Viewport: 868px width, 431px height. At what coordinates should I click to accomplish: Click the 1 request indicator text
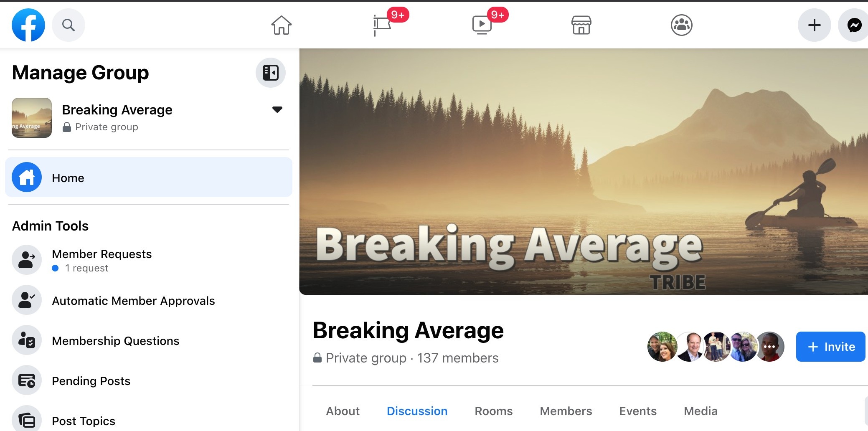(x=86, y=268)
